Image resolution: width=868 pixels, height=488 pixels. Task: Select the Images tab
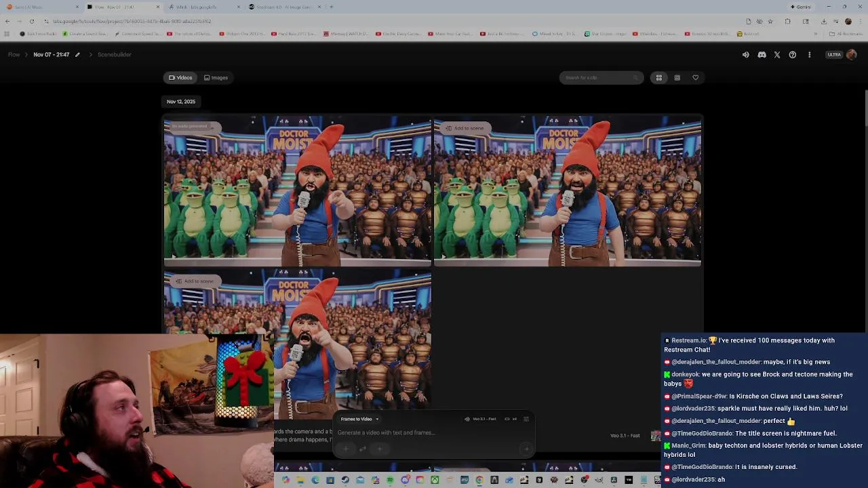click(x=216, y=78)
